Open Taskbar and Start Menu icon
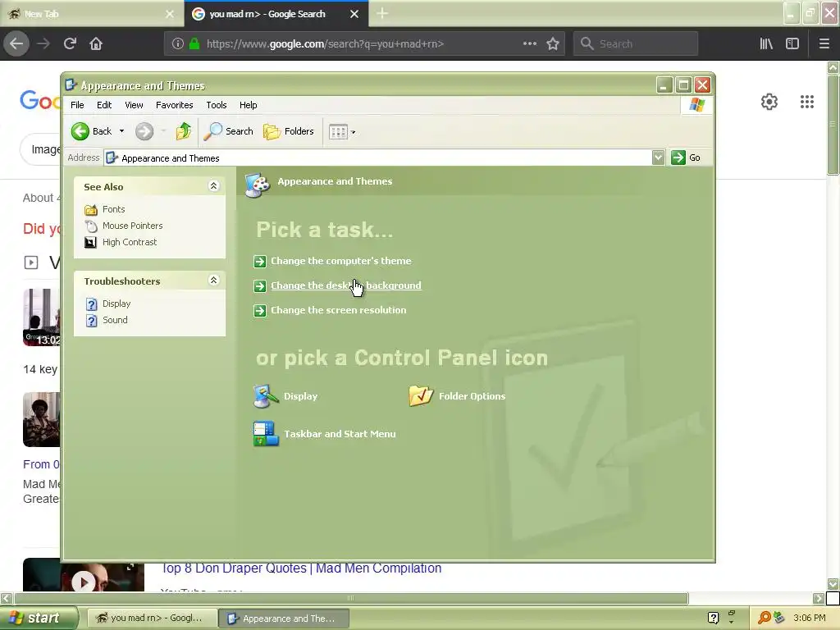Screen dimensions: 840x630 (324, 434)
